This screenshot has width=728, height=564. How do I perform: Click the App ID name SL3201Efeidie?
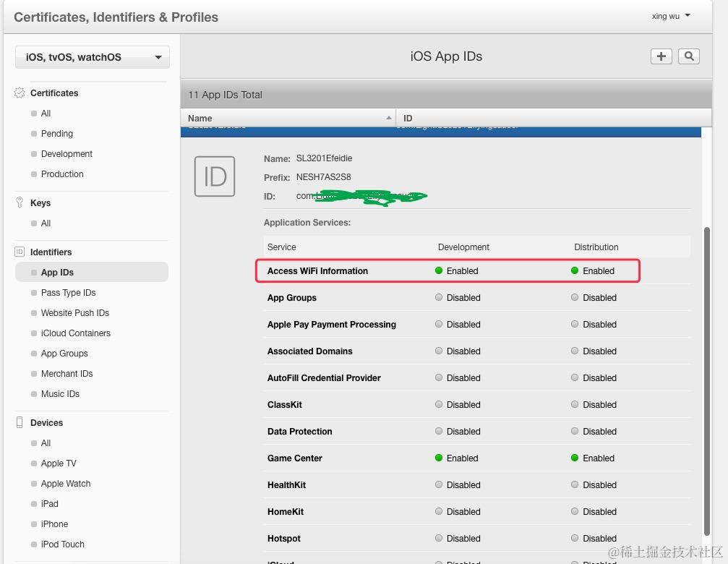pyautogui.click(x=324, y=158)
